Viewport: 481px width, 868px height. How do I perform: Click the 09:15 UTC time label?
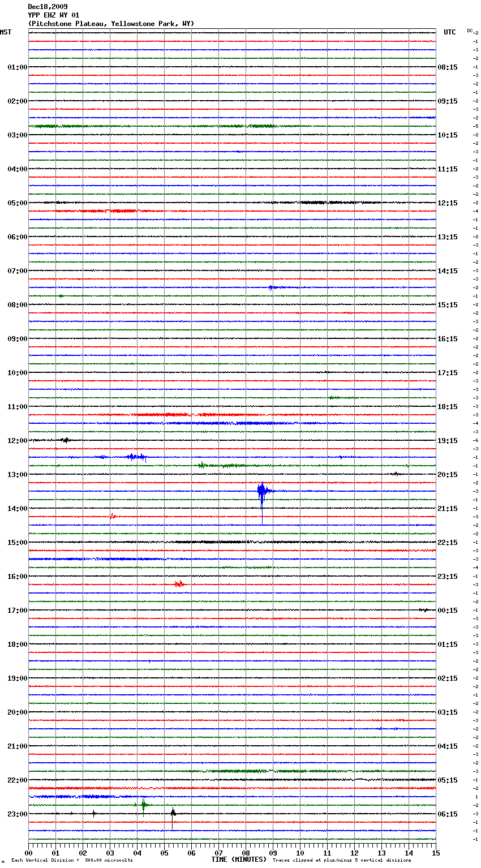(448, 101)
